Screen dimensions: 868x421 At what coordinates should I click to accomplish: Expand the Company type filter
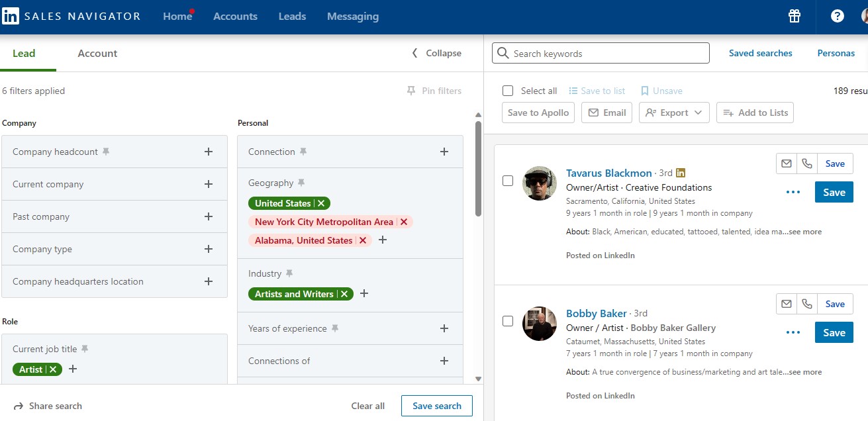(x=209, y=249)
